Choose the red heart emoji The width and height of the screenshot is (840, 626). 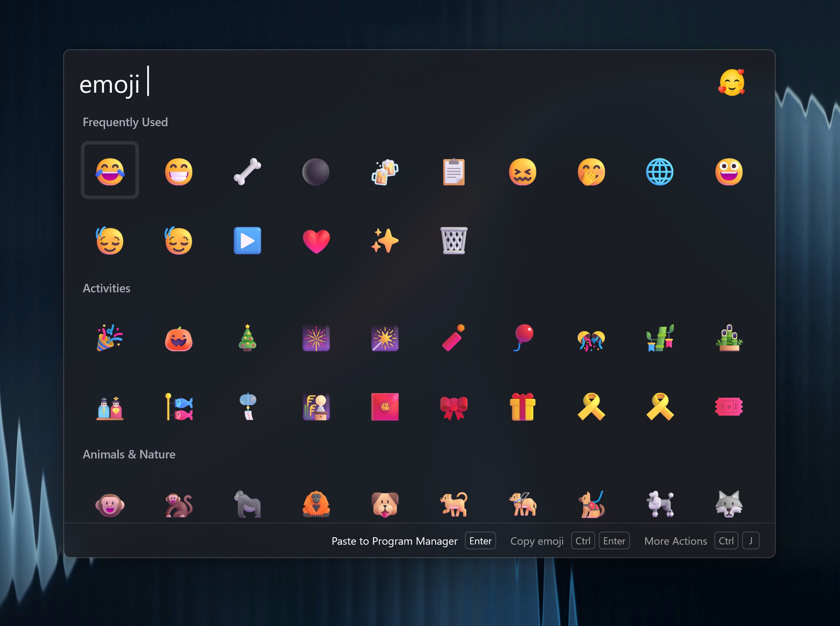point(316,241)
